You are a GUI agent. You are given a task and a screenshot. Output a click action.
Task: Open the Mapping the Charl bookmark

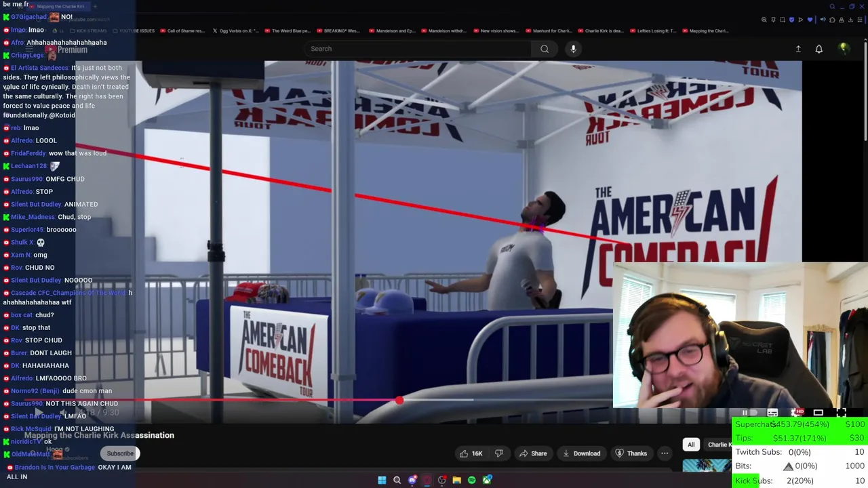click(x=705, y=30)
